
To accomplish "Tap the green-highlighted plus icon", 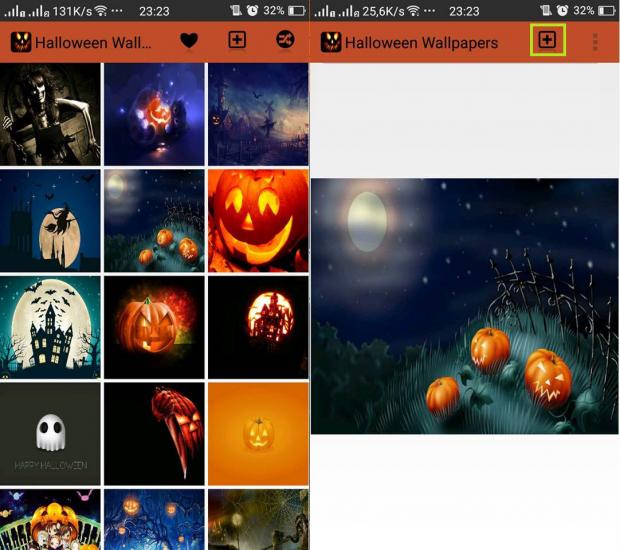I will point(547,41).
